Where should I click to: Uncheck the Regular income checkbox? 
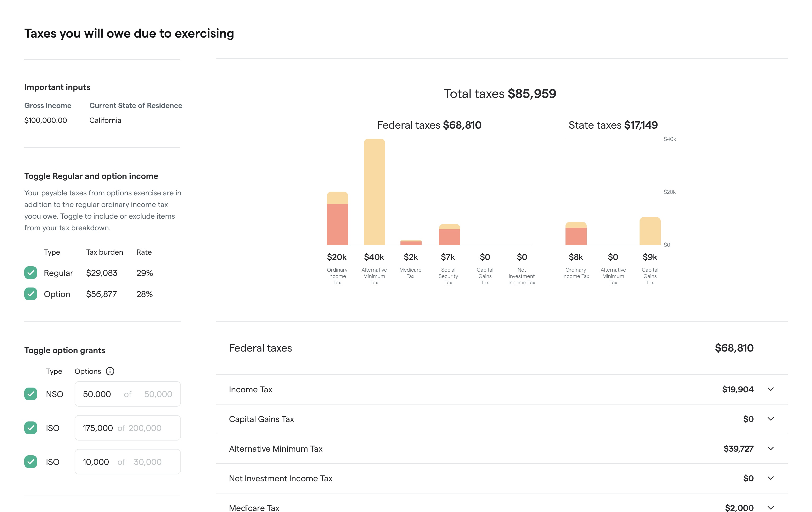(31, 273)
